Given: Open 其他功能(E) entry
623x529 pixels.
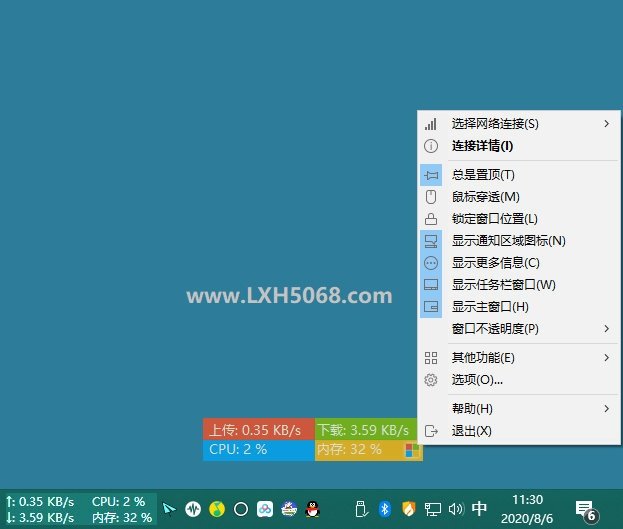Looking at the screenshot, I should pos(519,358).
